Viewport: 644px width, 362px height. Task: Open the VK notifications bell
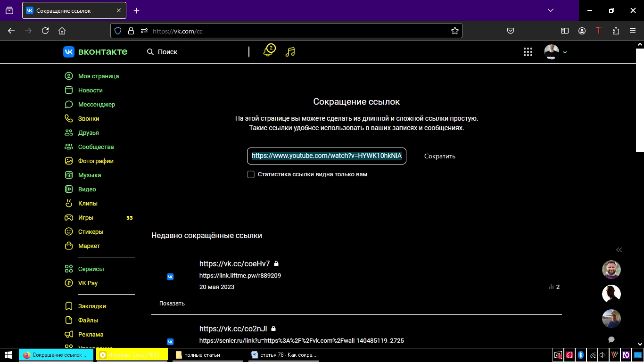point(268,51)
